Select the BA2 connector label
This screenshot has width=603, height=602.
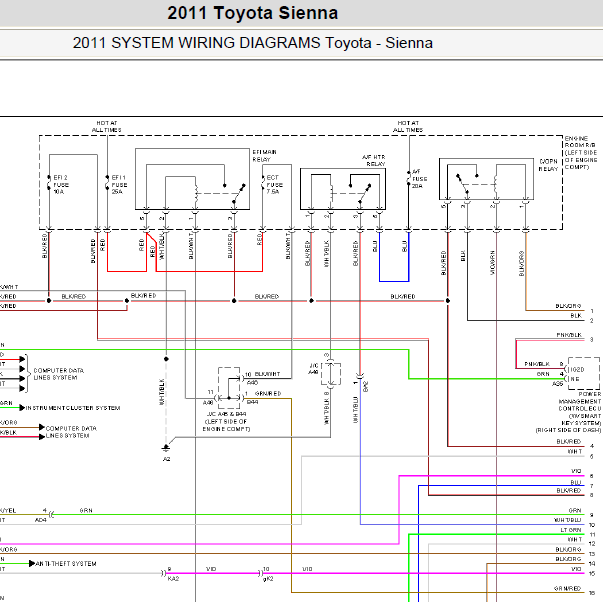point(365,386)
